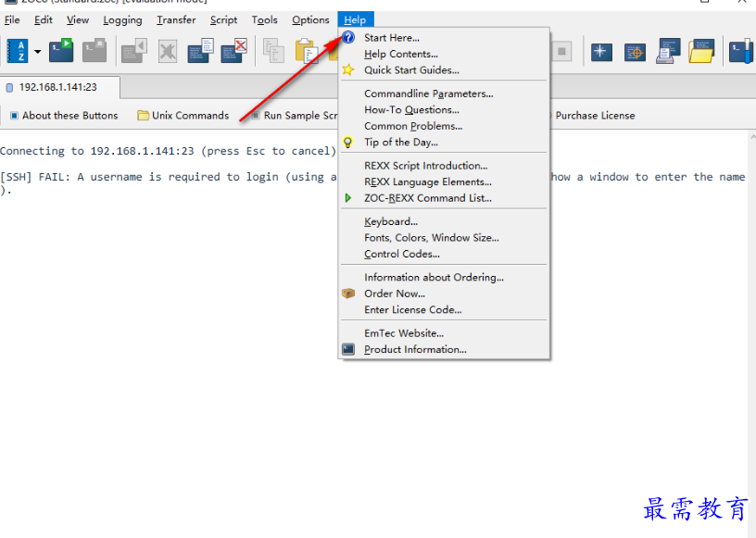Choose Order Now... menu entry
This screenshot has width=756, height=538.
444,294
